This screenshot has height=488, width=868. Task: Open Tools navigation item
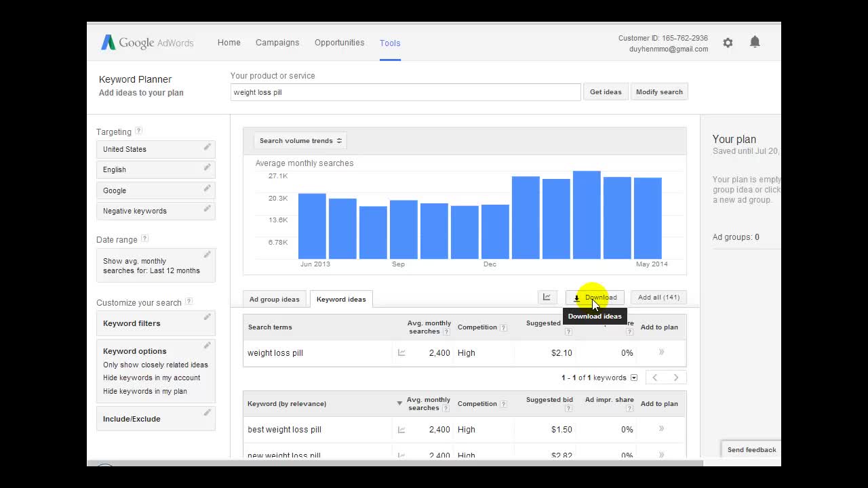pyautogui.click(x=390, y=43)
